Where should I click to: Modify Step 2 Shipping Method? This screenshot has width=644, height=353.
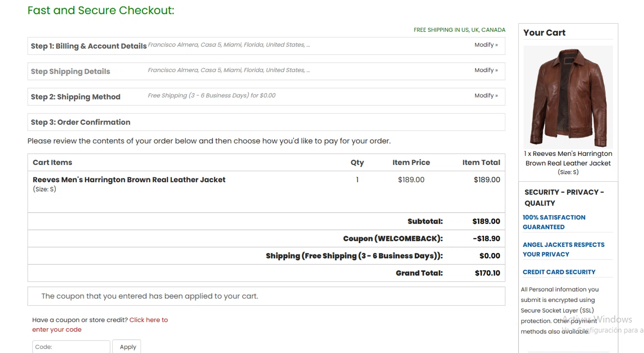pos(486,95)
